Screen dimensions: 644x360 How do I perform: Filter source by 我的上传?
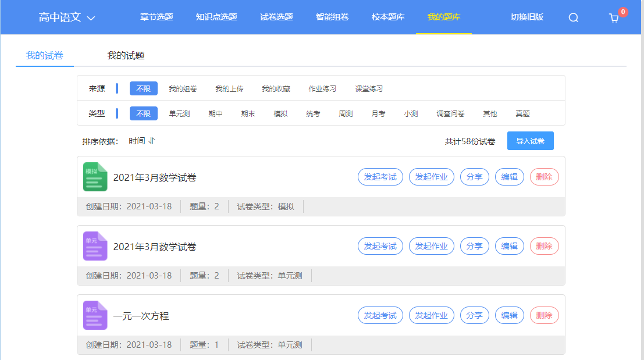pyautogui.click(x=229, y=89)
